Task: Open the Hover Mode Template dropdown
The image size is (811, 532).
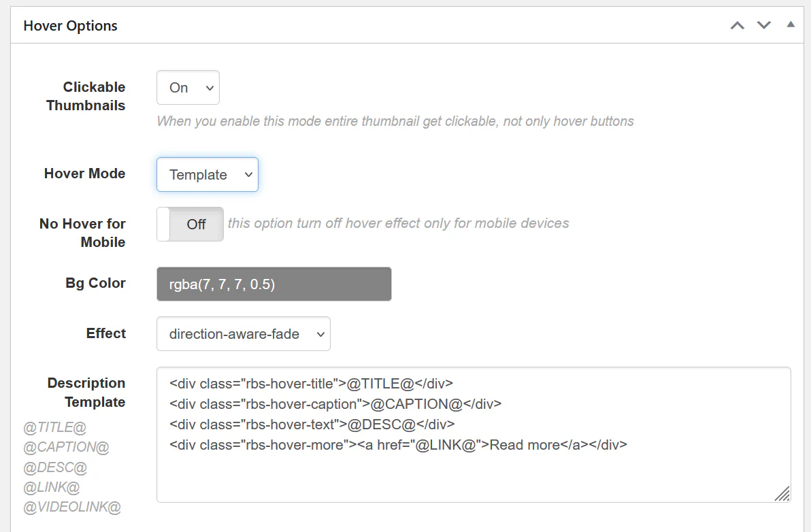Action: coord(208,175)
